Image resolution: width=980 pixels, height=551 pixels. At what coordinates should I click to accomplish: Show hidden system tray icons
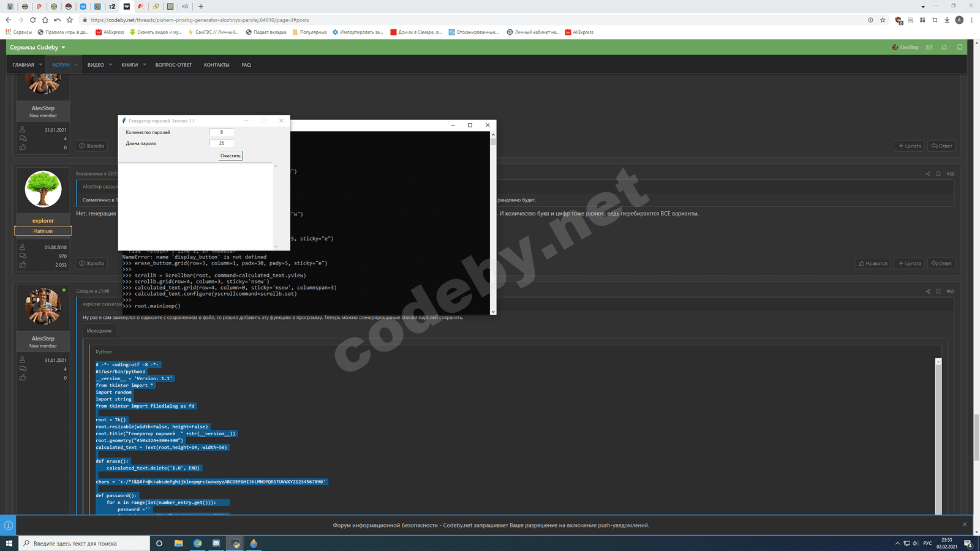click(x=898, y=543)
